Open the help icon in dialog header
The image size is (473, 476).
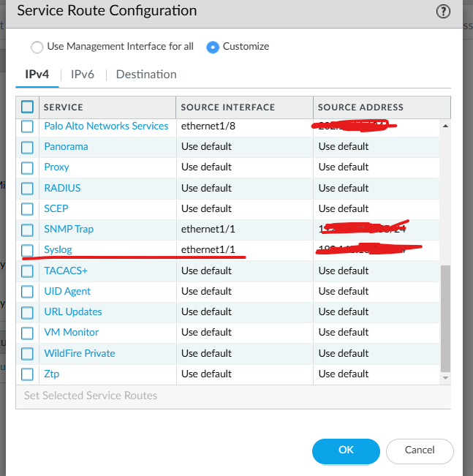click(443, 12)
